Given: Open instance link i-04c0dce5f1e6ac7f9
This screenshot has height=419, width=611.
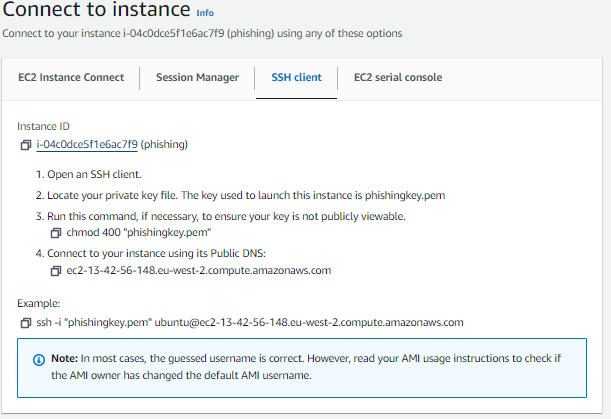Looking at the screenshot, I should point(87,145).
